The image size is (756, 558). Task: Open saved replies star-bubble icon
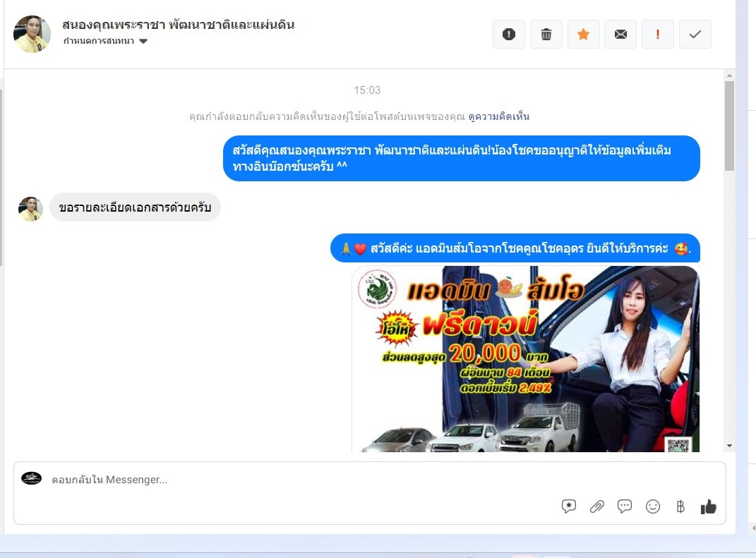pos(569,506)
